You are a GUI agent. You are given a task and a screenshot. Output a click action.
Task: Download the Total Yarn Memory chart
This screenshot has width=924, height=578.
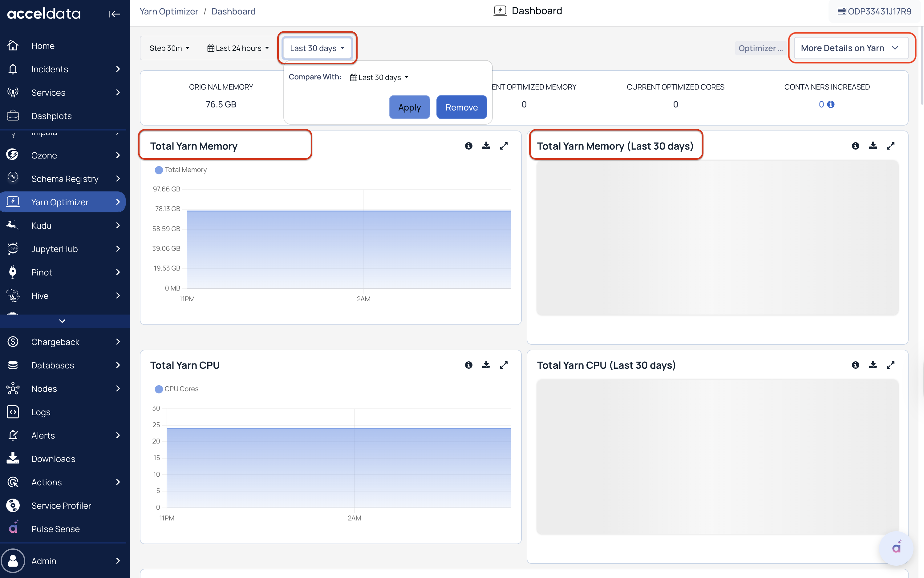pyautogui.click(x=486, y=146)
